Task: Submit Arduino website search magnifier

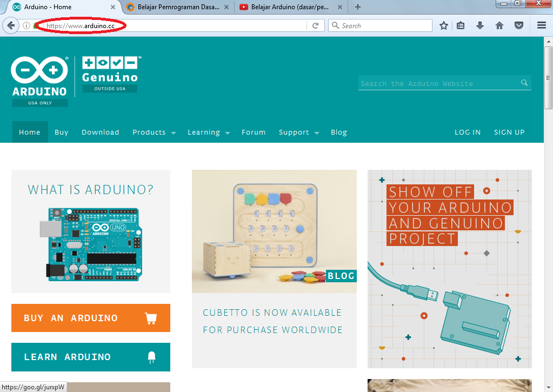Action: point(524,83)
